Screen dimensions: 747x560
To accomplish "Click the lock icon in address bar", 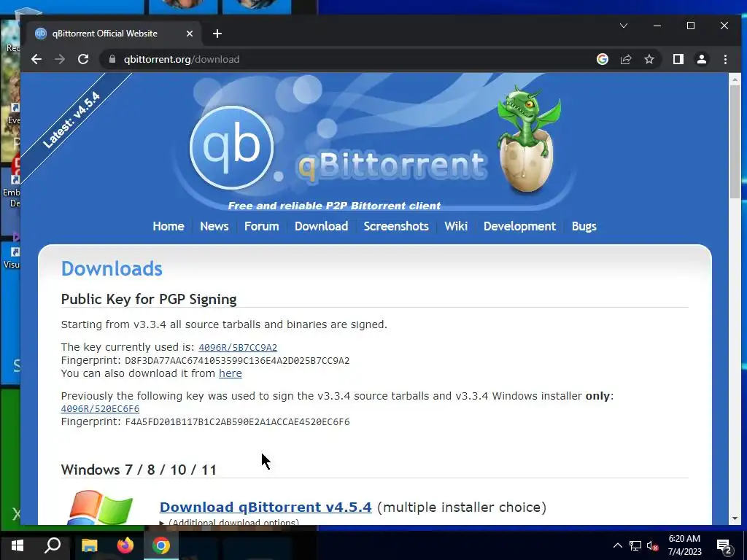I will (x=112, y=59).
